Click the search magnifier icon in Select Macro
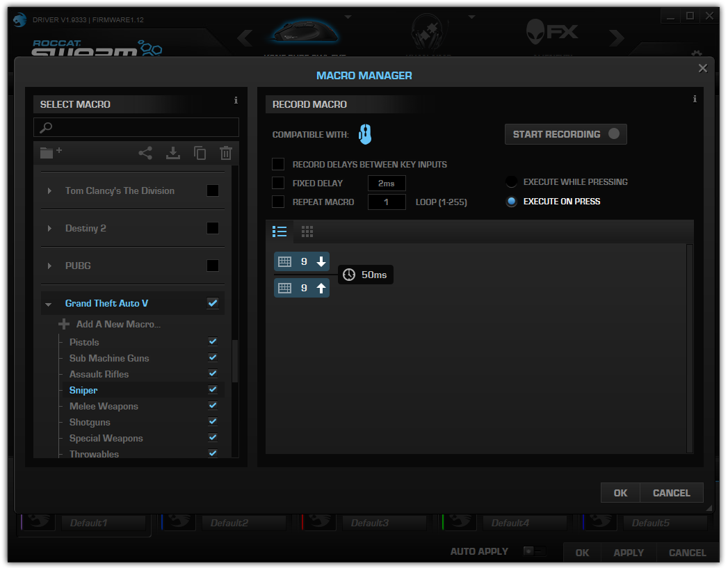728x568 pixels. [46, 128]
